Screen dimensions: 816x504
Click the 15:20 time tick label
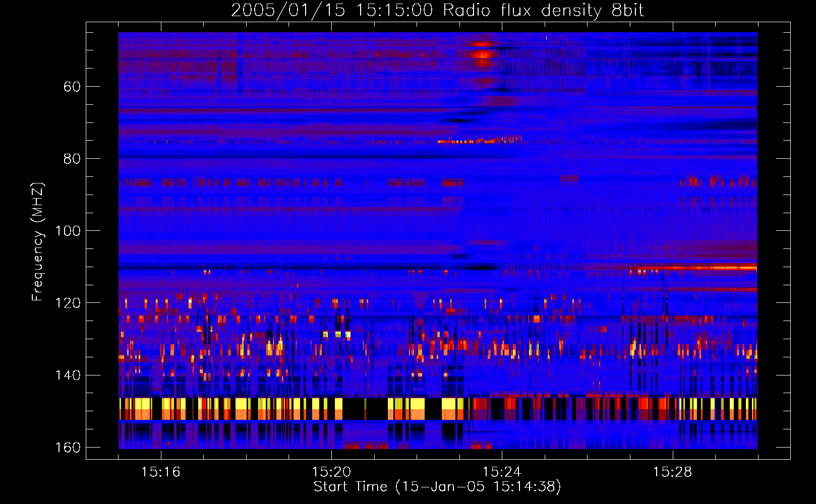point(331,472)
